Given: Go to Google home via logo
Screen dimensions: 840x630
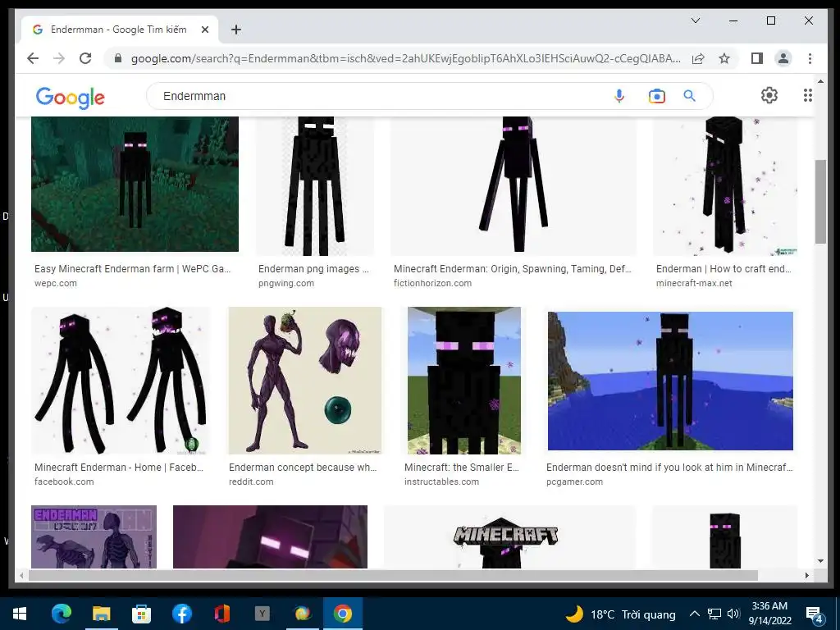Looking at the screenshot, I should tap(71, 97).
